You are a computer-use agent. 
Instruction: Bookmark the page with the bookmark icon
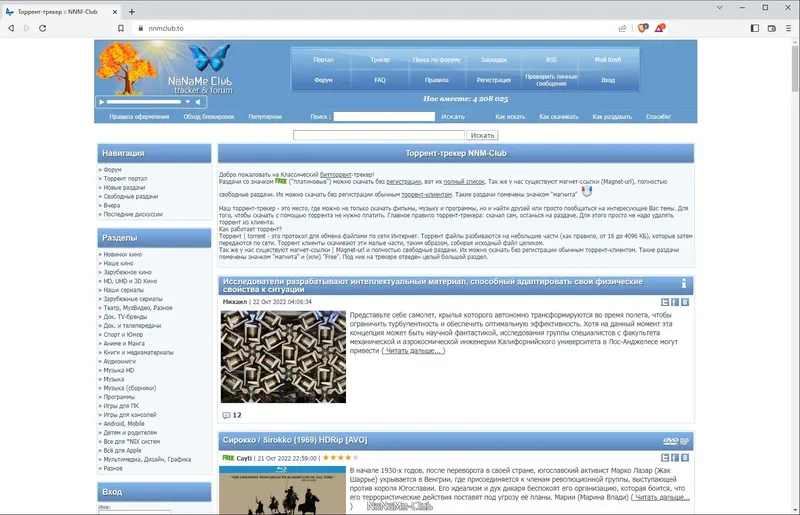click(121, 28)
